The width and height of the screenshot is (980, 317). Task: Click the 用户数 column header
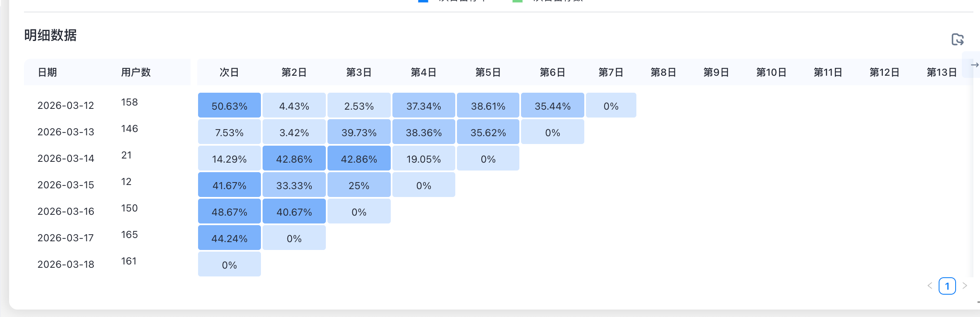coord(136,72)
